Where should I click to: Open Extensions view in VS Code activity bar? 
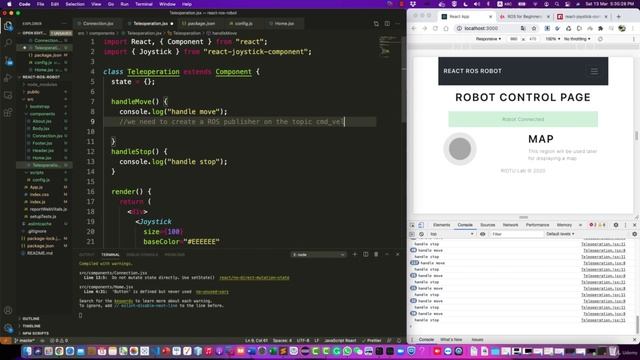click(8, 112)
